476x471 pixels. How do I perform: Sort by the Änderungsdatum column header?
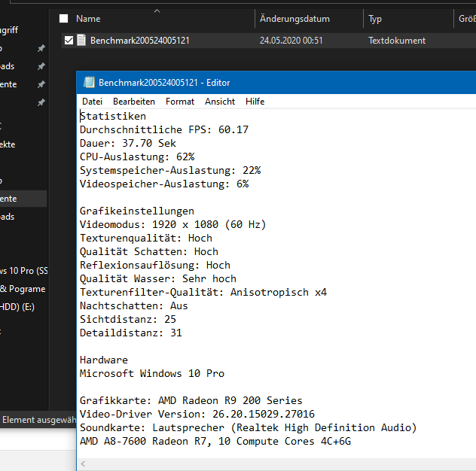pyautogui.click(x=294, y=19)
